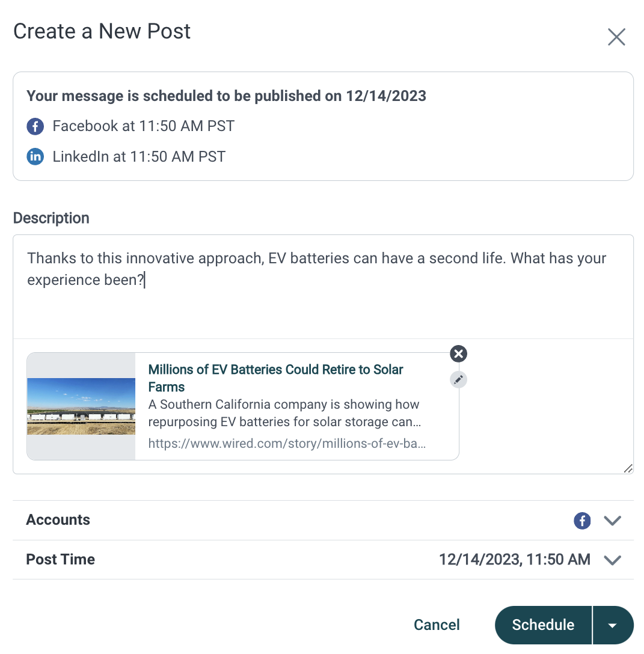Click Schedule to confirm the post
The height and width of the screenshot is (654, 644).
click(x=543, y=625)
